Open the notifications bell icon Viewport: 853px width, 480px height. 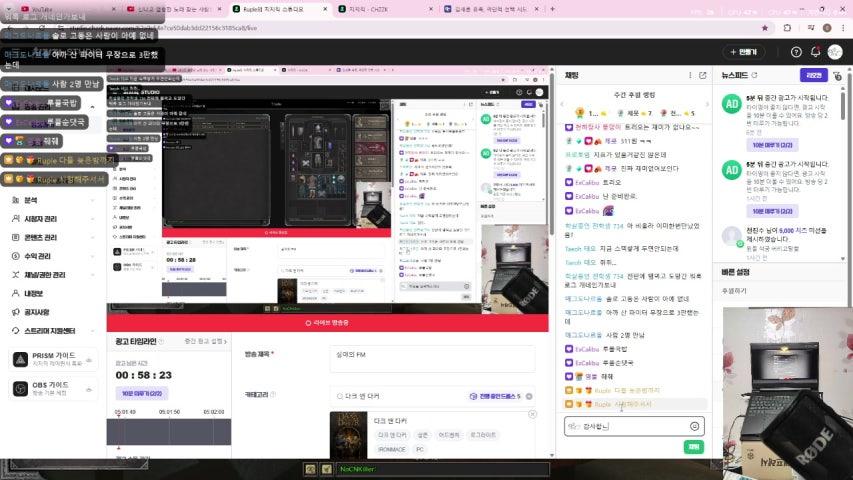click(x=815, y=52)
